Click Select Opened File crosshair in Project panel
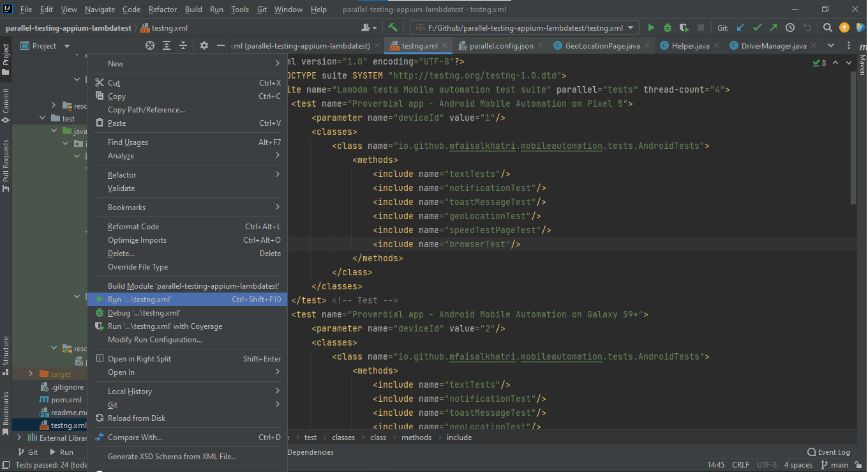 point(150,45)
